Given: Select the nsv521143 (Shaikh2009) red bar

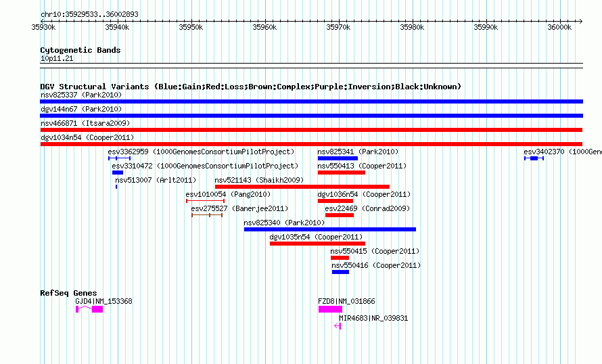Looking at the screenshot, I should pyautogui.click(x=302, y=187).
